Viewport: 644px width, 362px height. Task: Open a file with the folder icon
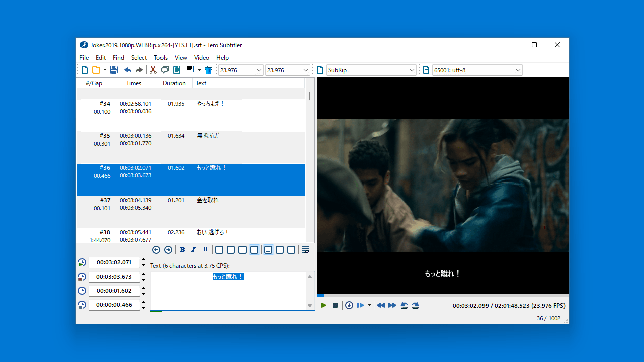pos(96,70)
